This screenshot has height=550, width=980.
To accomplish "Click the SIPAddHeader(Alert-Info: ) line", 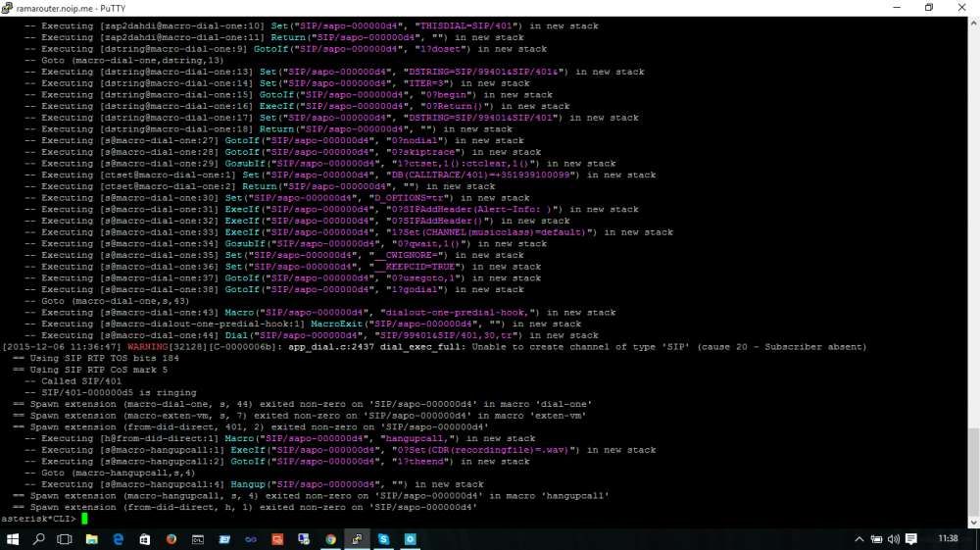I will (306, 210).
